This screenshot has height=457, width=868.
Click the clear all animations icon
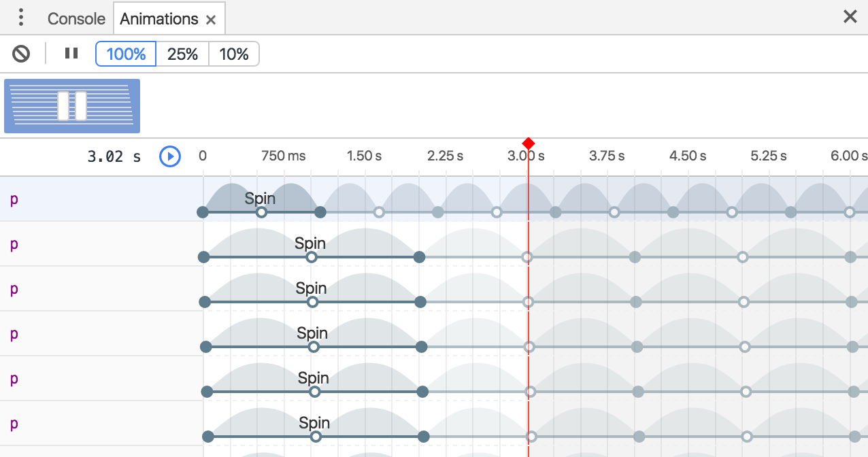coord(21,54)
